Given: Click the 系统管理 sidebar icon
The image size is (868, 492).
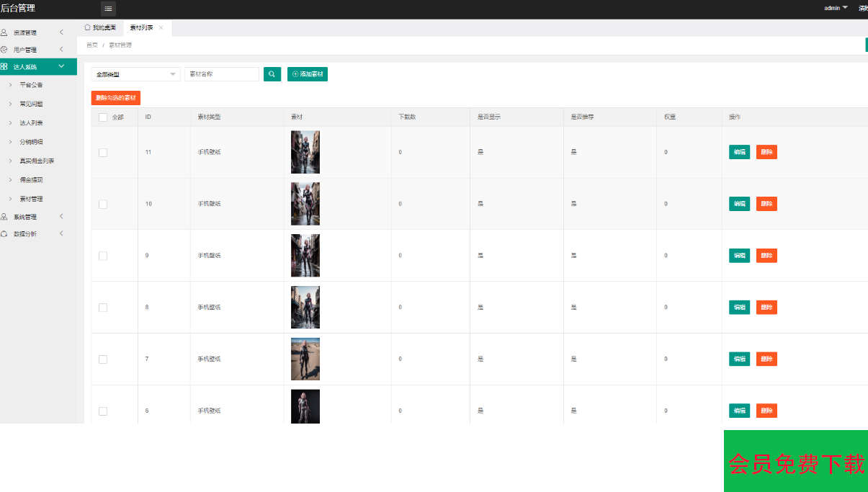Looking at the screenshot, I should pyautogui.click(x=4, y=217).
